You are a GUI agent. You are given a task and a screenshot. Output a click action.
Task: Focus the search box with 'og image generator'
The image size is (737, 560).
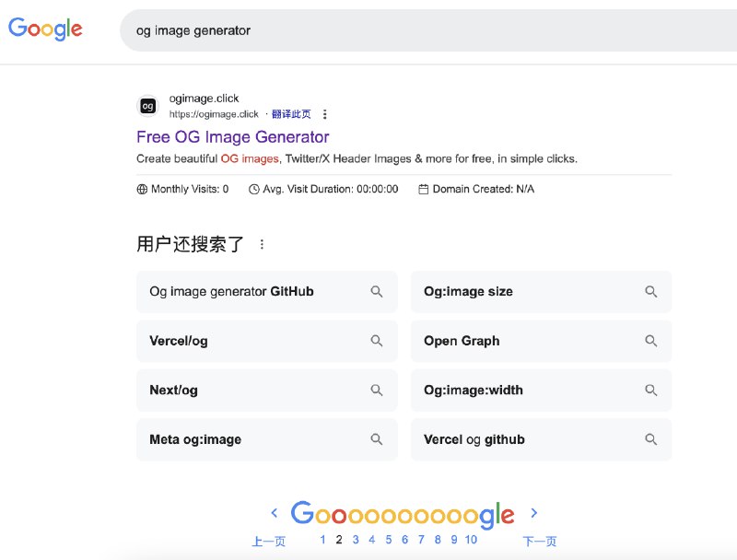(x=428, y=30)
